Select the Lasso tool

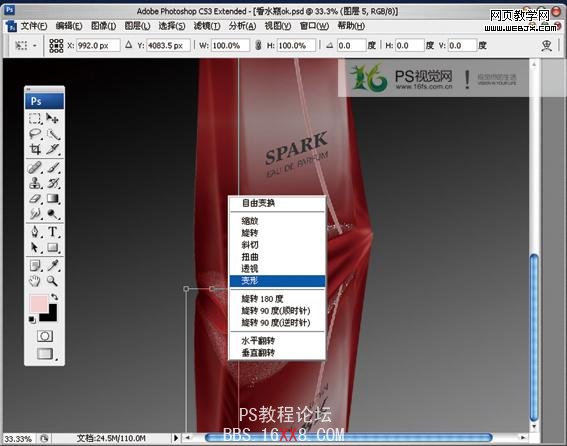tap(35, 134)
